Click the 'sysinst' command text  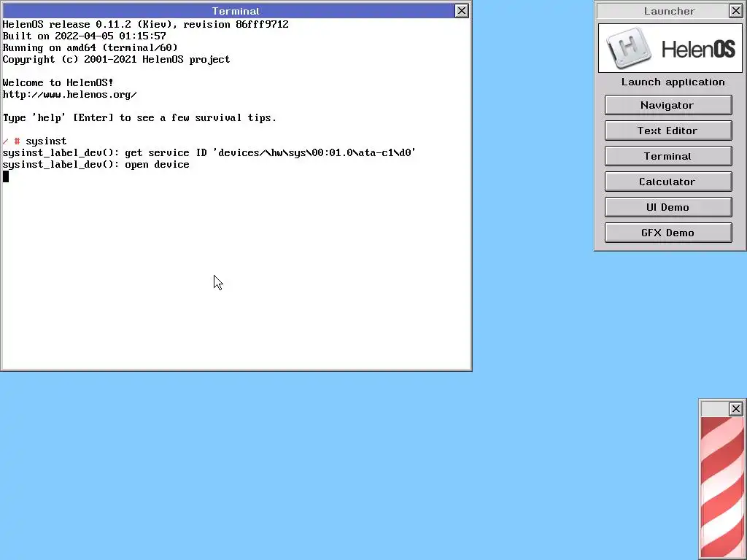click(46, 141)
